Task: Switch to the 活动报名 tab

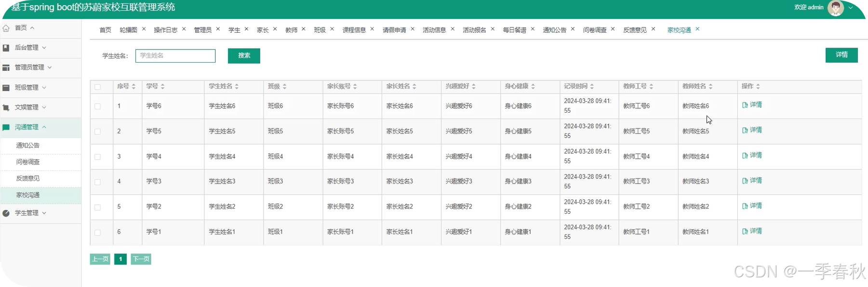Action: pyautogui.click(x=475, y=30)
